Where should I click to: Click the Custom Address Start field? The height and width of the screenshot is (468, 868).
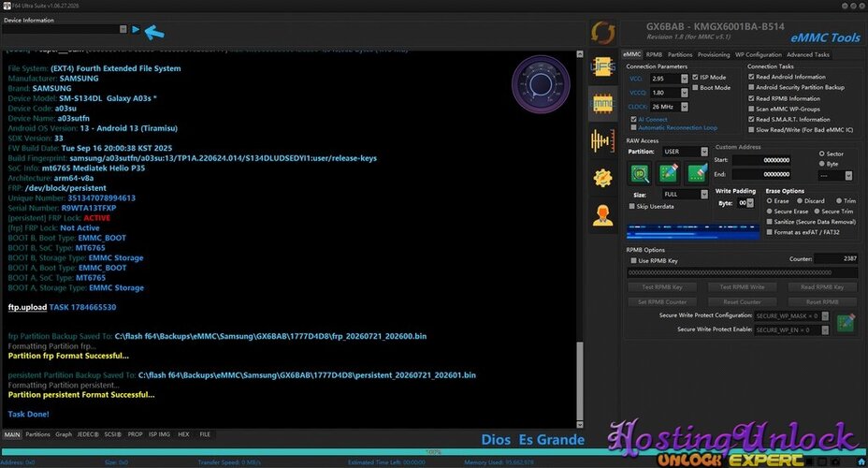(761, 160)
